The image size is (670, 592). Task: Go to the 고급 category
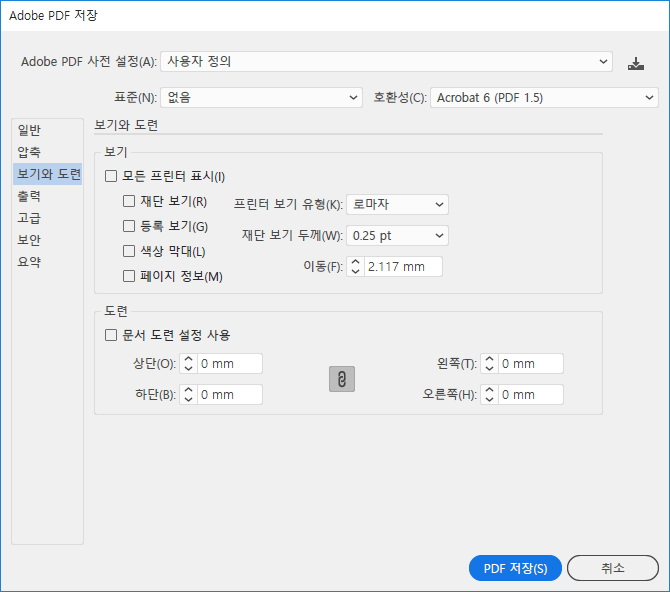click(47, 218)
